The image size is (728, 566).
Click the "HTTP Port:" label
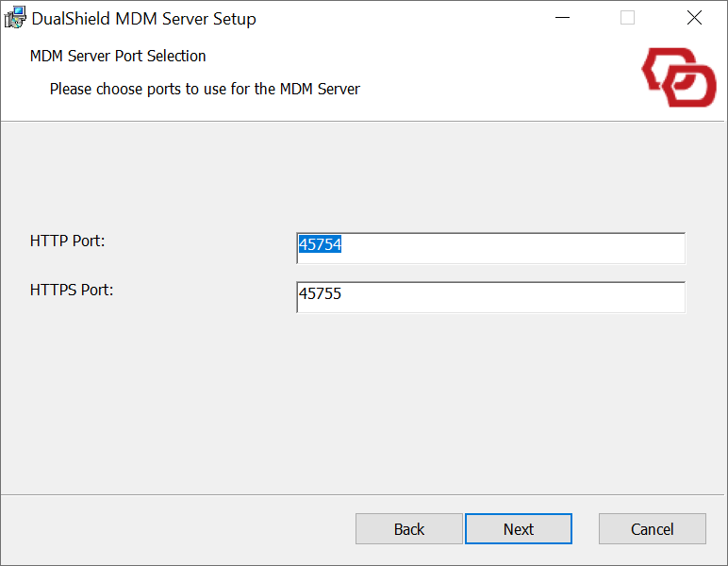67,241
